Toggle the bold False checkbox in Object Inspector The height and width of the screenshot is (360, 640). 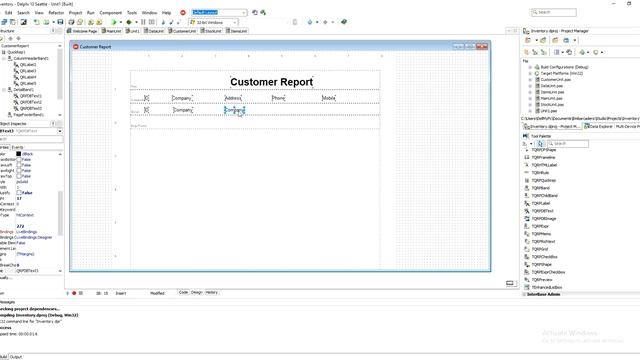click(x=19, y=193)
